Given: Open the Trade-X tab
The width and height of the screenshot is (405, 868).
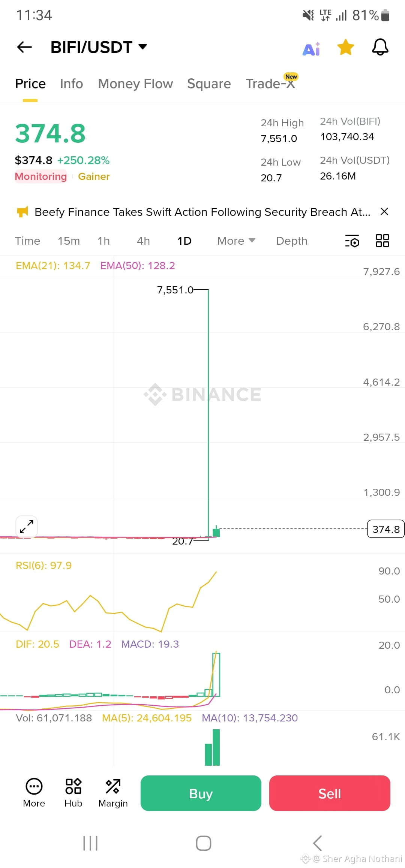Looking at the screenshot, I should point(271,83).
